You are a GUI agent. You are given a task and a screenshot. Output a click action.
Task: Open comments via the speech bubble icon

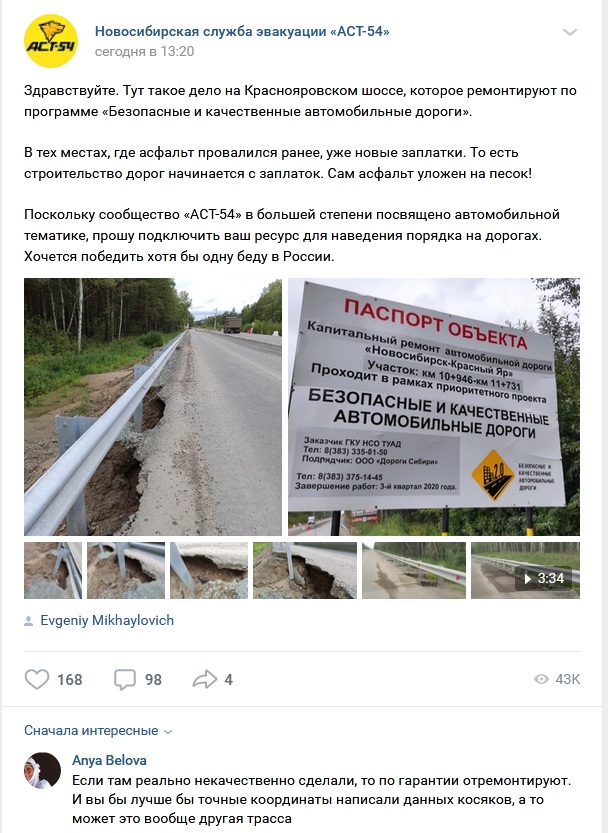(124, 679)
